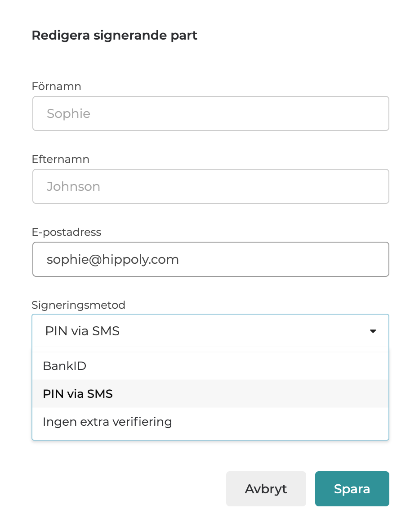This screenshot has width=419, height=532.
Task: Click the E-postadress field label
Action: coord(66,232)
